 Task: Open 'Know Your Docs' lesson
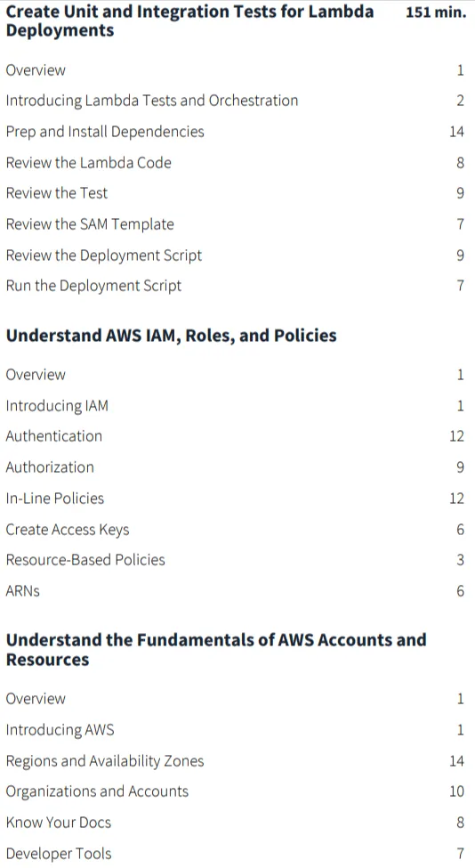point(58,823)
